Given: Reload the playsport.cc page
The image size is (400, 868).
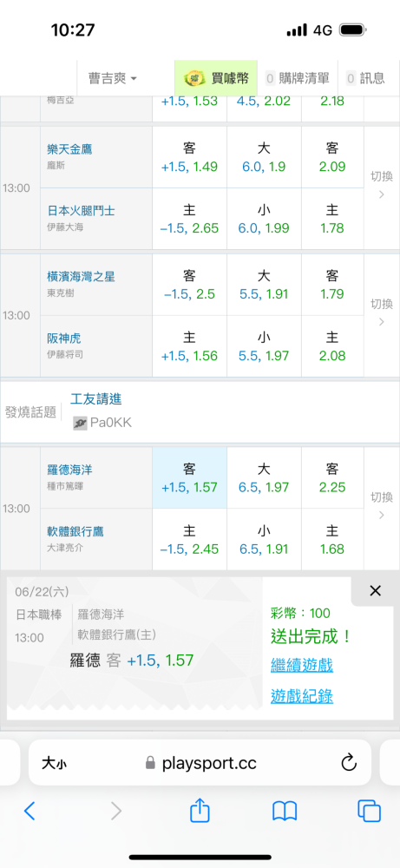Looking at the screenshot, I should click(x=349, y=763).
